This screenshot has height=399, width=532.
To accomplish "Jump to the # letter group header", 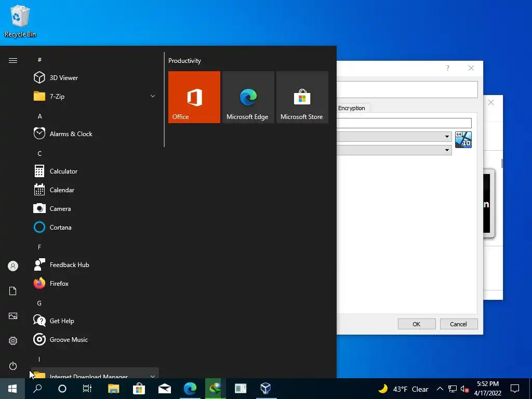I will (39, 60).
